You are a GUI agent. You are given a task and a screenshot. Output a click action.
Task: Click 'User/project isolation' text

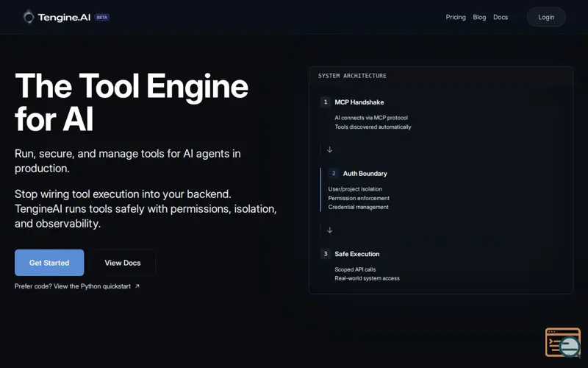tap(355, 189)
